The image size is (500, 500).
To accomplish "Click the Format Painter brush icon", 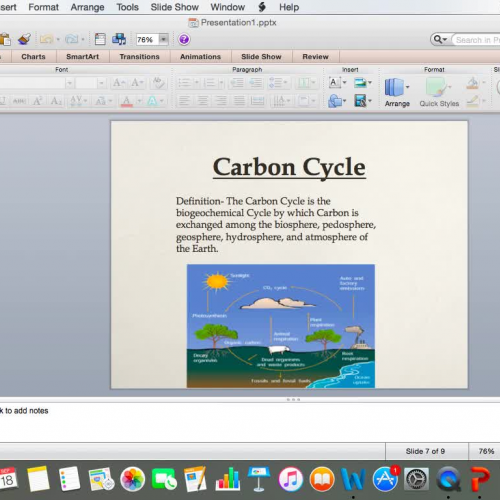I will tap(24, 39).
